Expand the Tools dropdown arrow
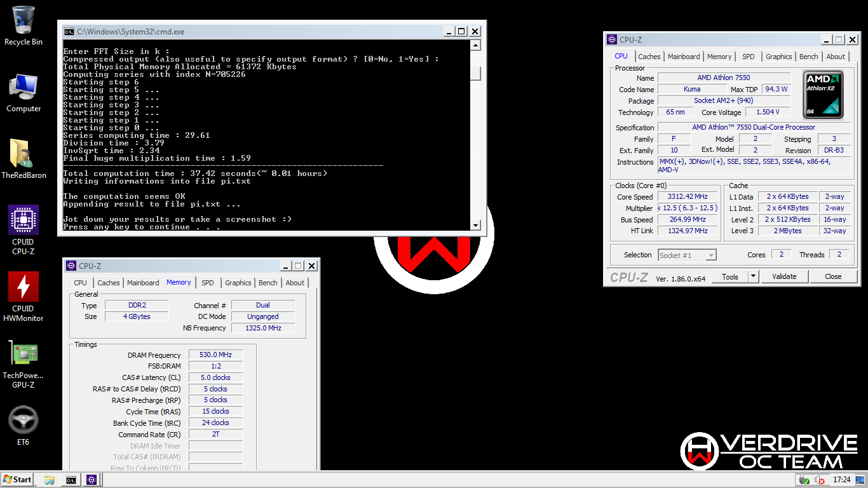Screen dimensions: 868x488 (753, 276)
